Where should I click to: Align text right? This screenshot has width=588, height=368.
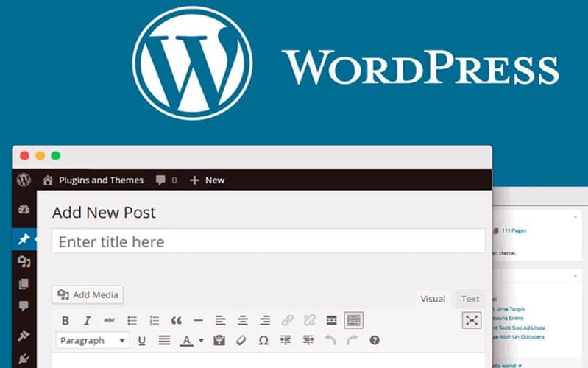click(x=265, y=321)
